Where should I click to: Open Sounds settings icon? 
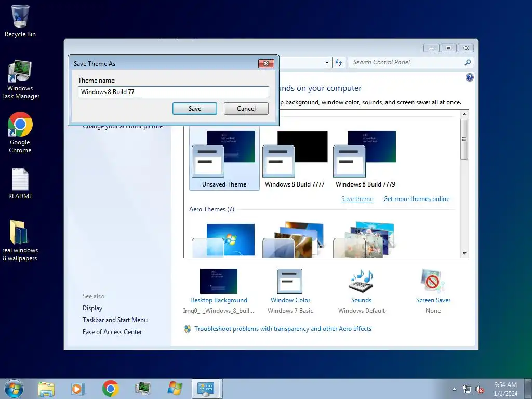pyautogui.click(x=361, y=281)
